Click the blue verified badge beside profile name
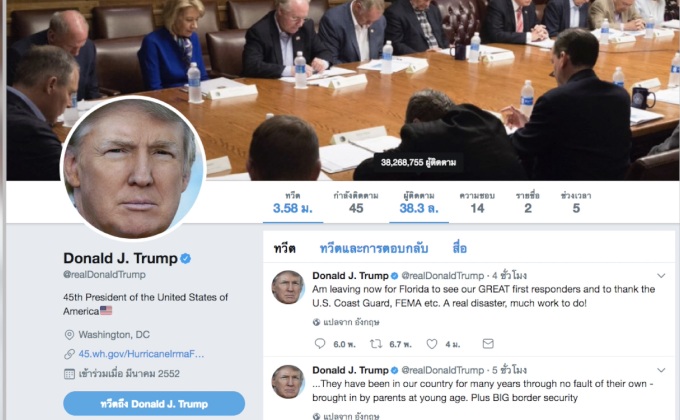Screen dimensions: 680x420 click(x=186, y=259)
